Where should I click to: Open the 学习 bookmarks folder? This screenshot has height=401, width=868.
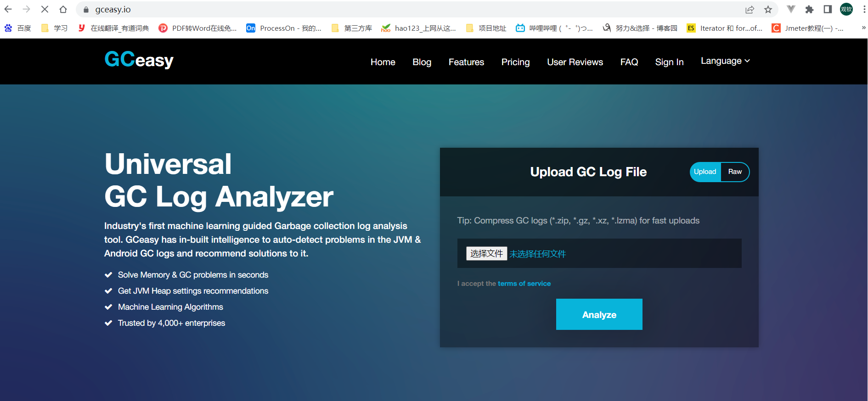[54, 28]
